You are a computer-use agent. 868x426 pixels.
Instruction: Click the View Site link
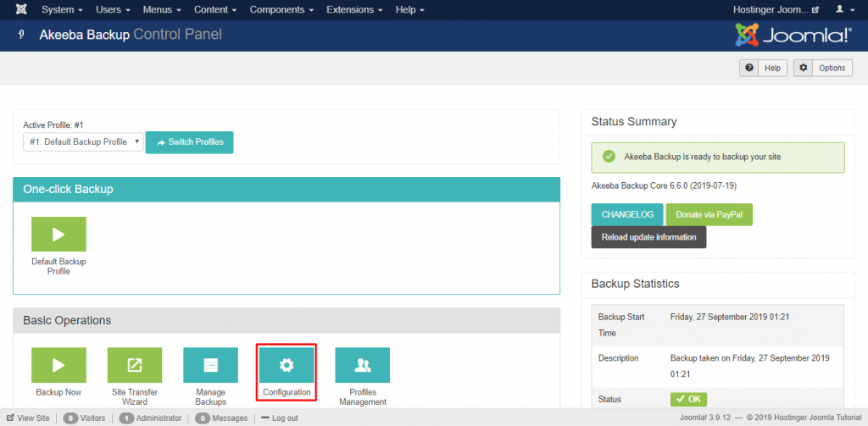click(x=28, y=418)
